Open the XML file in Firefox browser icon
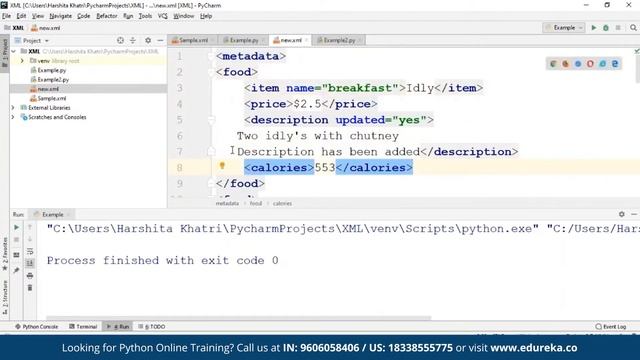The image size is (640, 360). 565,64
